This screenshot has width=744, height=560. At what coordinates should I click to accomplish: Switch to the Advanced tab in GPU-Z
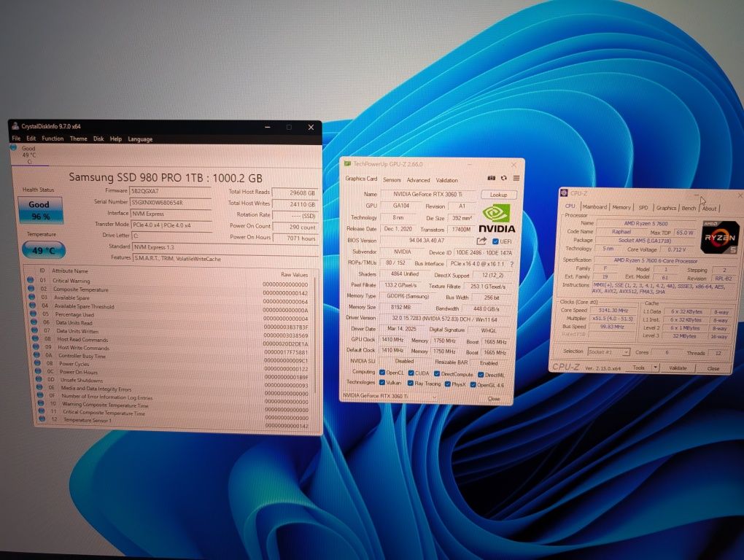(418, 180)
